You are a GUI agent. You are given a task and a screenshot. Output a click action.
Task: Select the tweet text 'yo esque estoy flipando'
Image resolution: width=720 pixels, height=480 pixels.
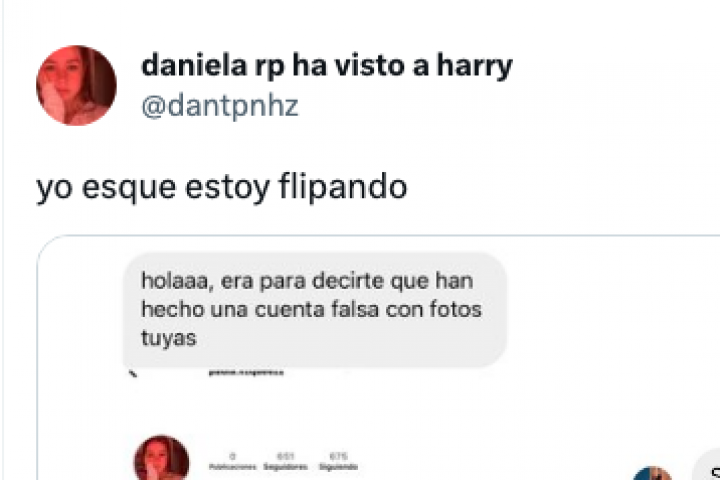click(x=222, y=187)
